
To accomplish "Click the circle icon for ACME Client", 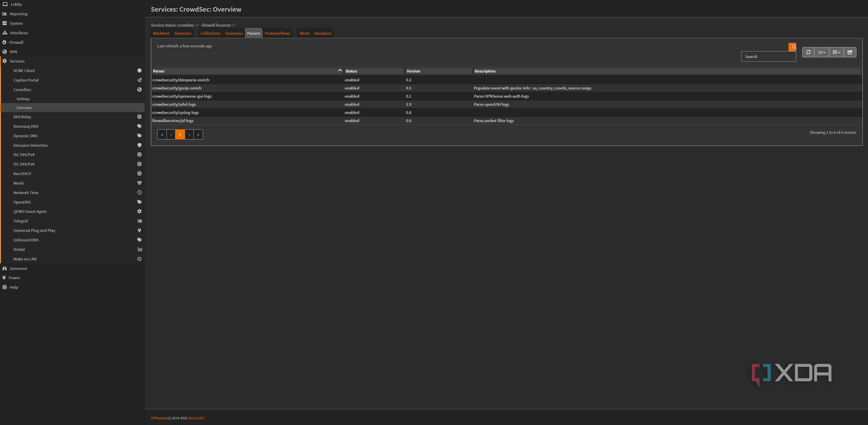I will 139,71.
